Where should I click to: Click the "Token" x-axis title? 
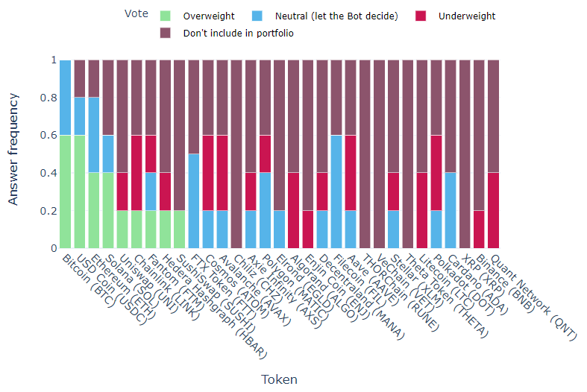coord(279,379)
